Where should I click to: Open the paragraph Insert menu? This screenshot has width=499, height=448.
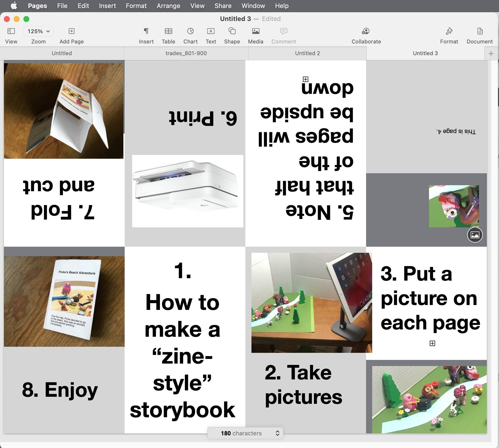[x=146, y=34]
